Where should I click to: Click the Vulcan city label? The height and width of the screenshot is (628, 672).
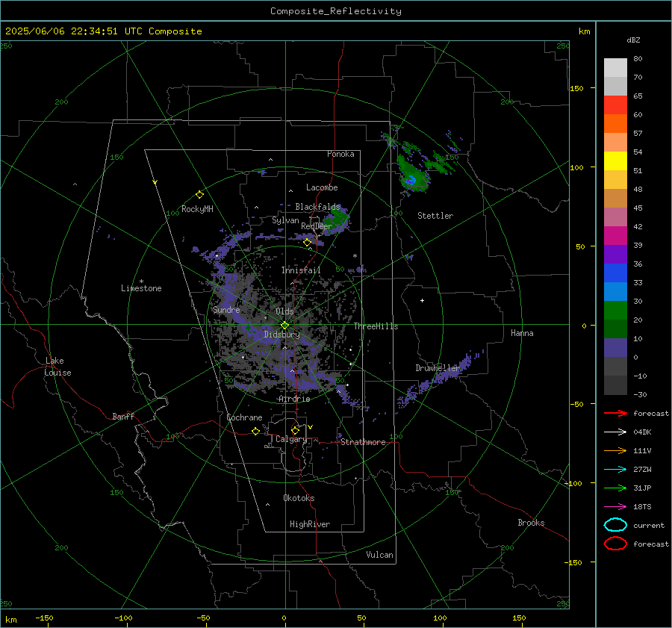[x=379, y=555]
